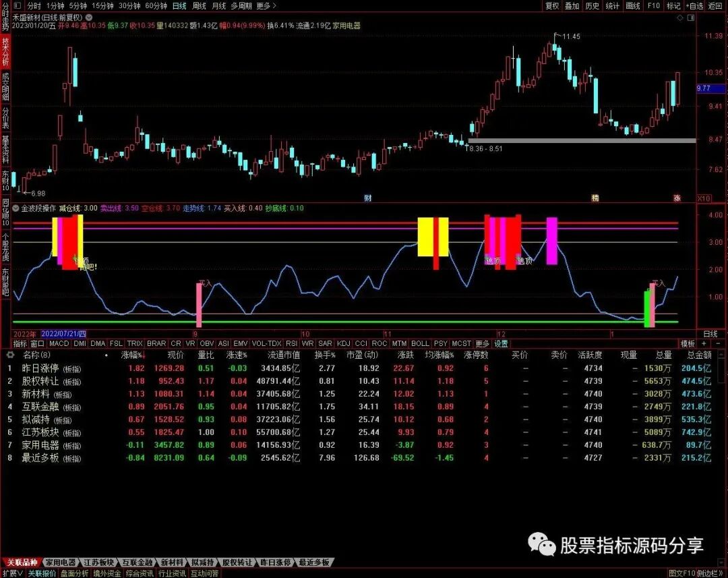Screen dimensions: 728x578
Task: Open the 技术分析 sidebar tab
Action: pyautogui.click(x=5, y=51)
